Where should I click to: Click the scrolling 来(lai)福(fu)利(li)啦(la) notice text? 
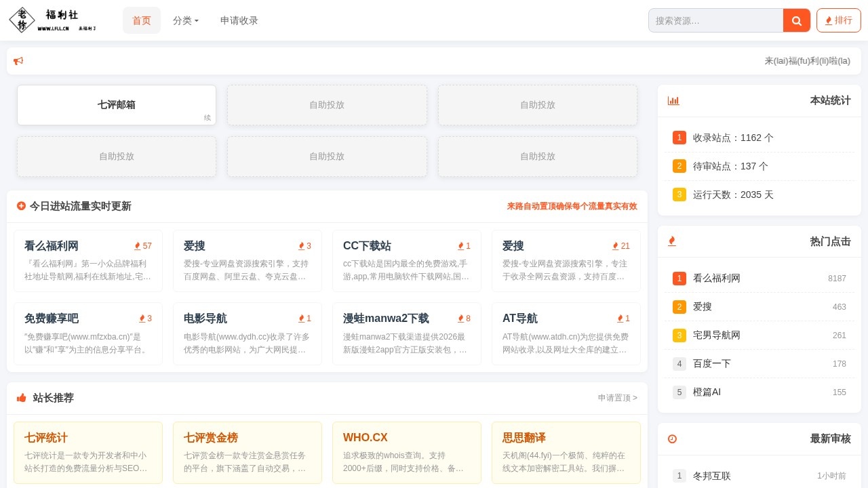pyautogui.click(x=807, y=61)
